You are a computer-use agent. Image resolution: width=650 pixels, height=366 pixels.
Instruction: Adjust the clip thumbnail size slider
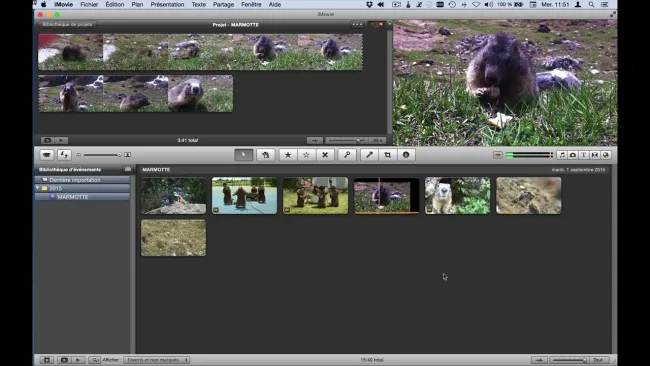tap(102, 155)
